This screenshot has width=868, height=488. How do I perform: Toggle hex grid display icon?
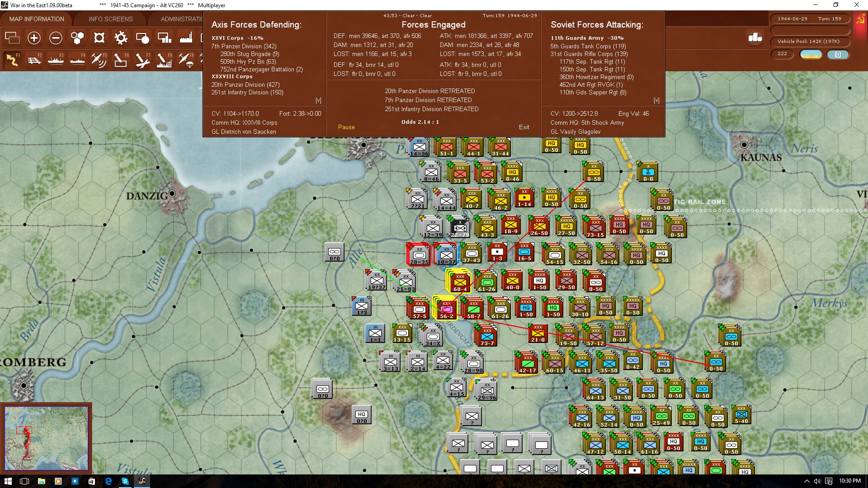[x=77, y=38]
